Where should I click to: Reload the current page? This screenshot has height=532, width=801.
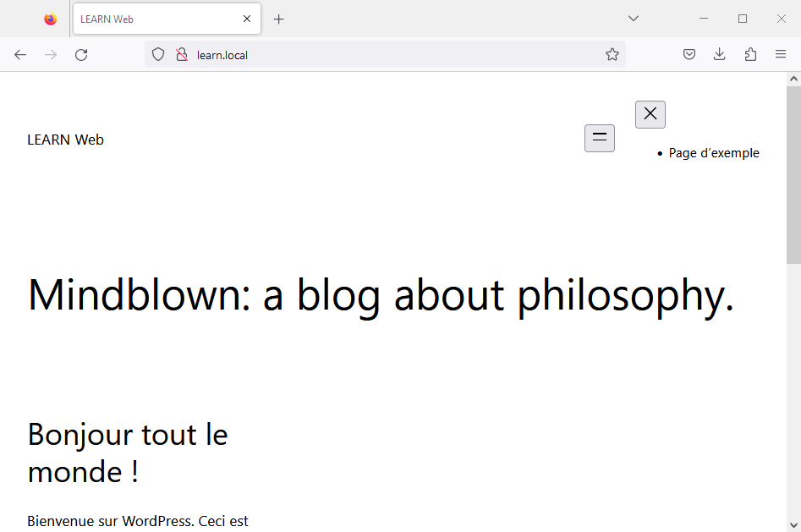(x=81, y=55)
